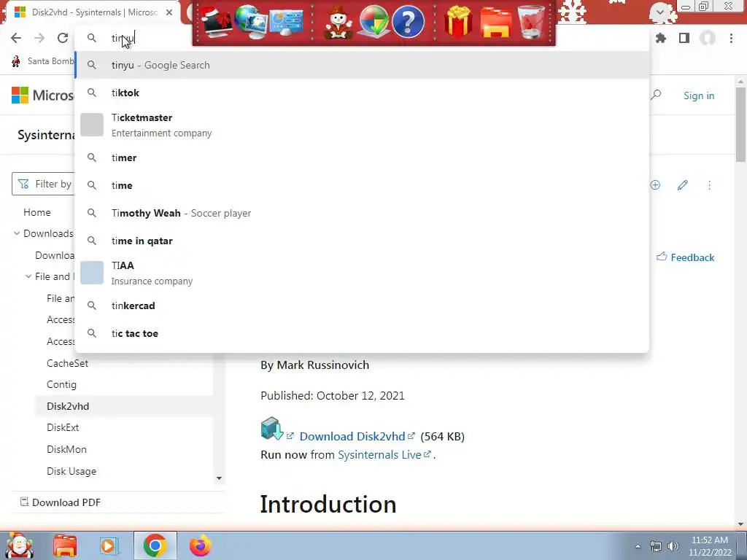Open the Santa Bomb bookmark
The image size is (747, 560).
tap(43, 61)
